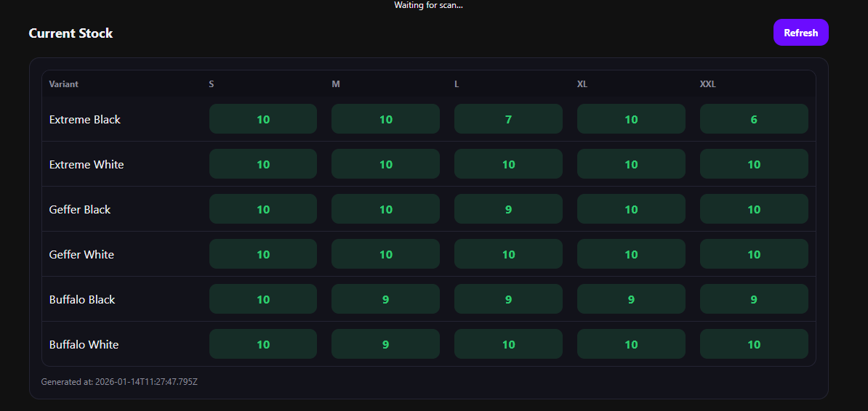Screen dimensions: 868x411
Task: Click the Extreme Black size M stock cell
Action: tap(386, 119)
